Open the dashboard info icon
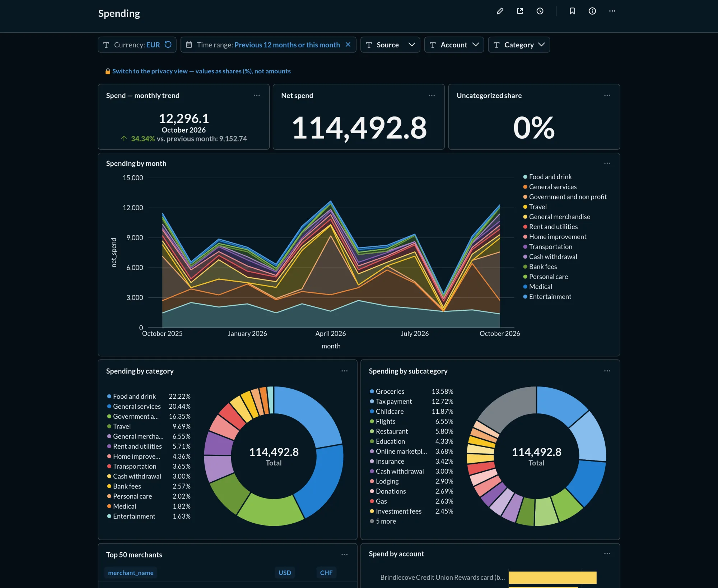 click(x=592, y=11)
